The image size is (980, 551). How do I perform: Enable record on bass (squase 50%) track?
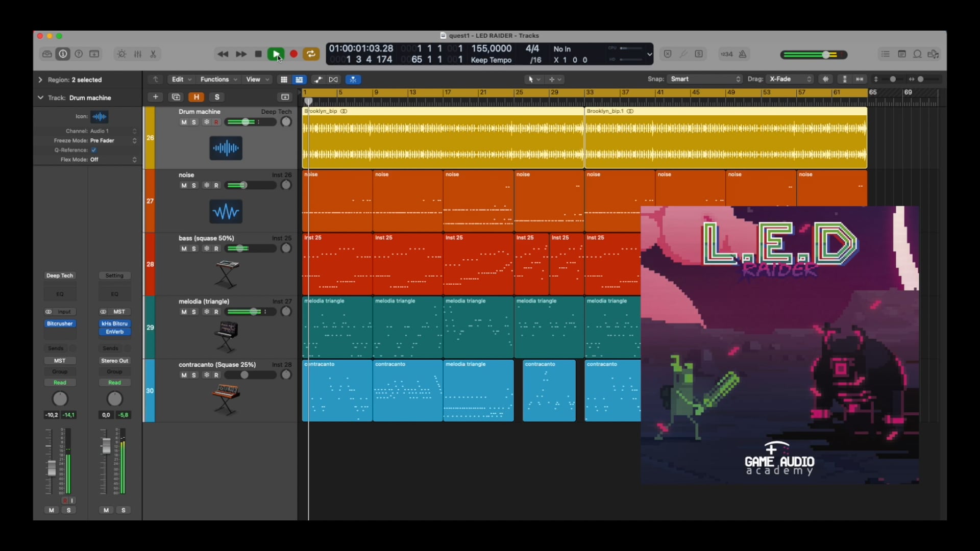(x=216, y=249)
